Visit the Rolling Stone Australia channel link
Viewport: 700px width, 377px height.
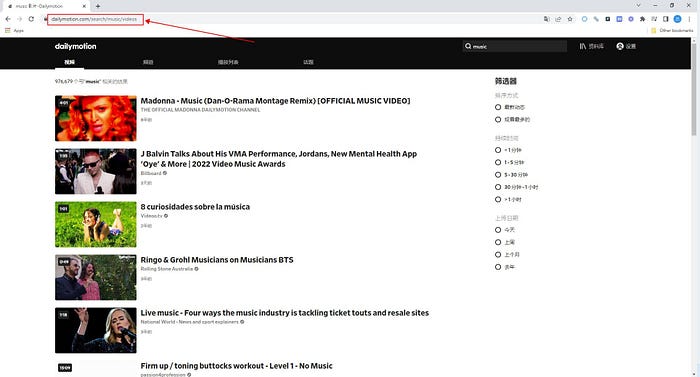(x=167, y=269)
